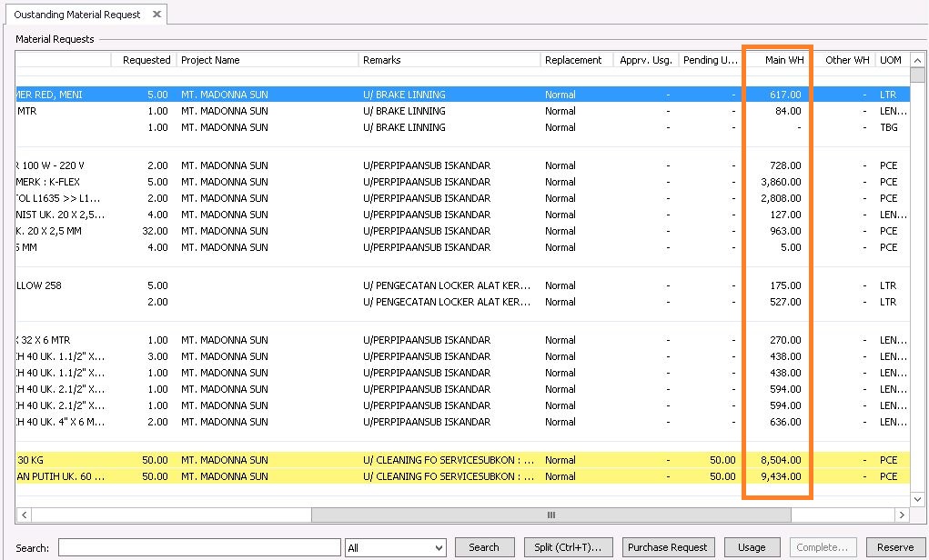Click the Split (Ctrl+T) button

click(570, 547)
